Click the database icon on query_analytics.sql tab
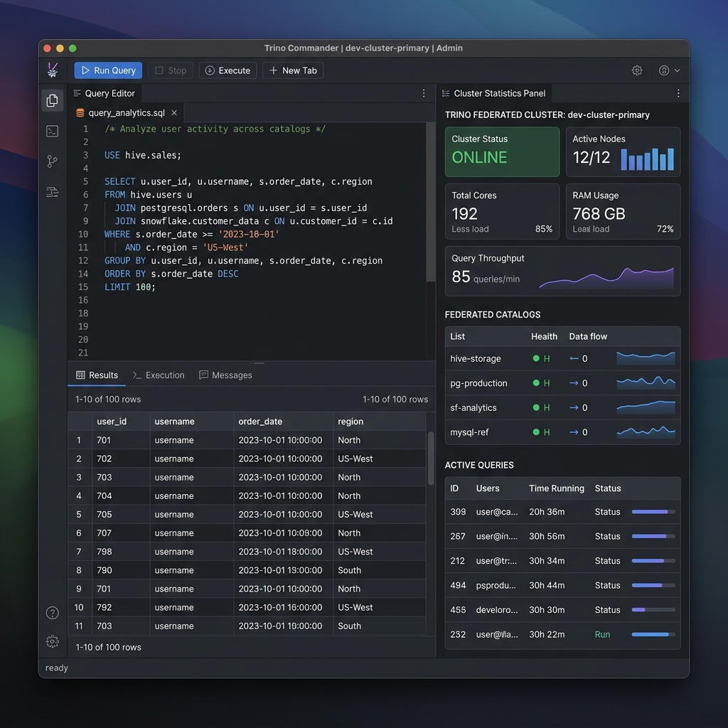This screenshot has width=728, height=728. [80, 113]
